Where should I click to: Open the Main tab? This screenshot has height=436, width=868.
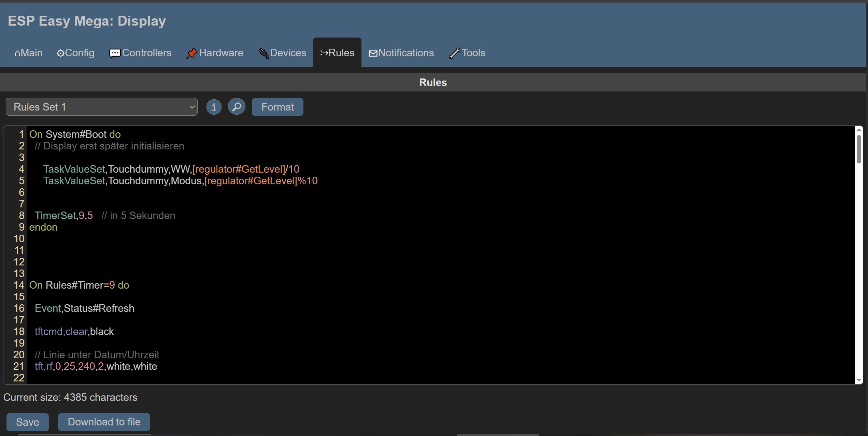coord(29,53)
